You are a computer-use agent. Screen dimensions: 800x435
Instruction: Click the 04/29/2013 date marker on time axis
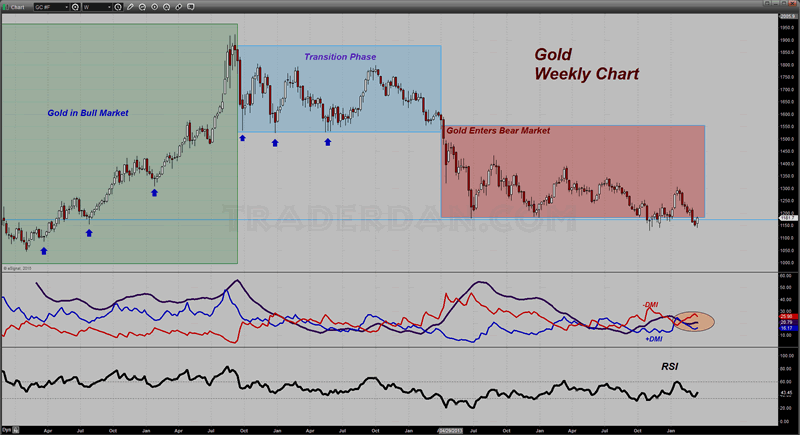[x=451, y=431]
